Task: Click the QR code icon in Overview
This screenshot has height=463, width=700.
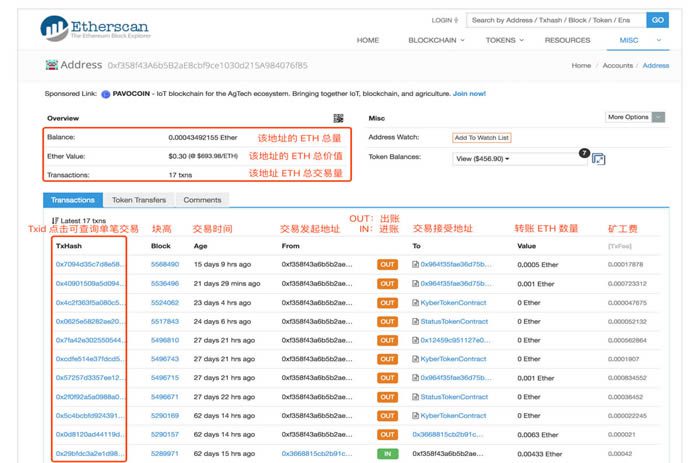Action: (338, 118)
